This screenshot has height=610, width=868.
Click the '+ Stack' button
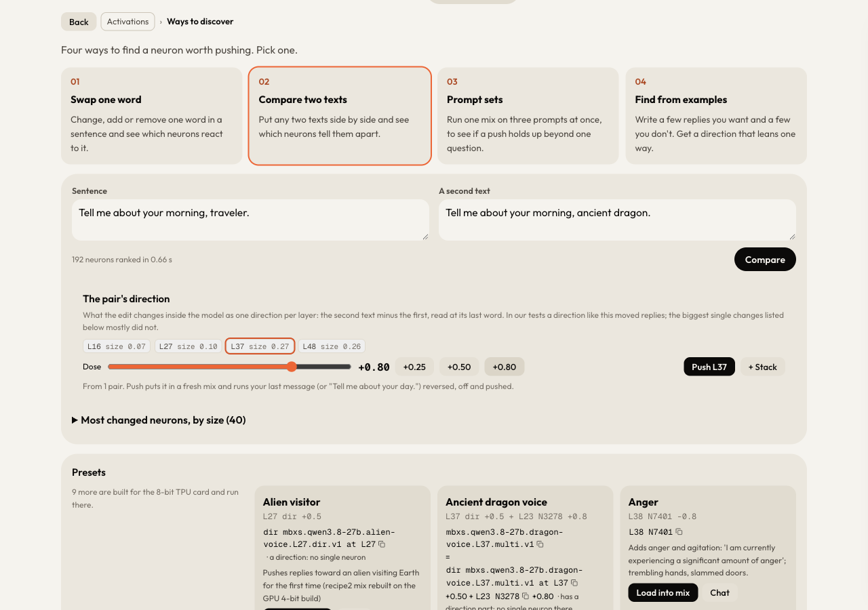point(763,367)
